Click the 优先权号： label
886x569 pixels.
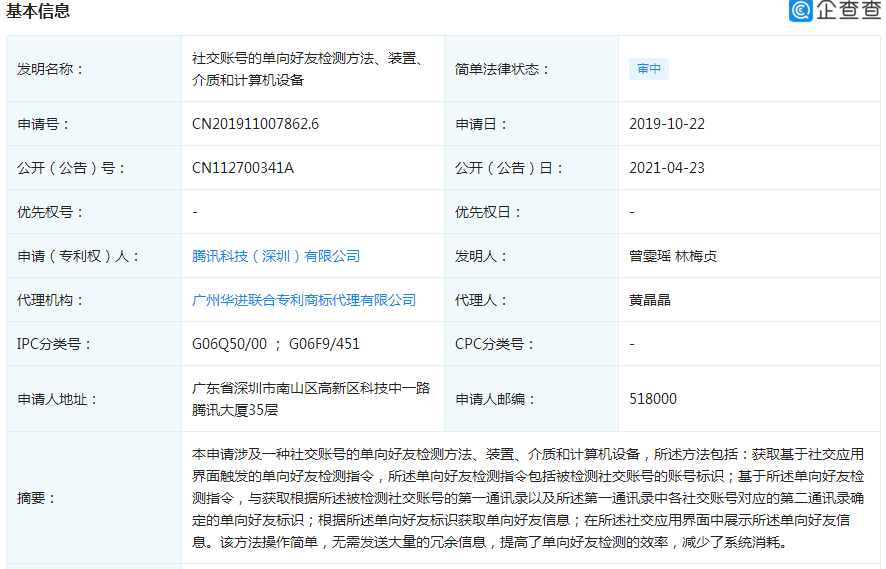point(51,212)
